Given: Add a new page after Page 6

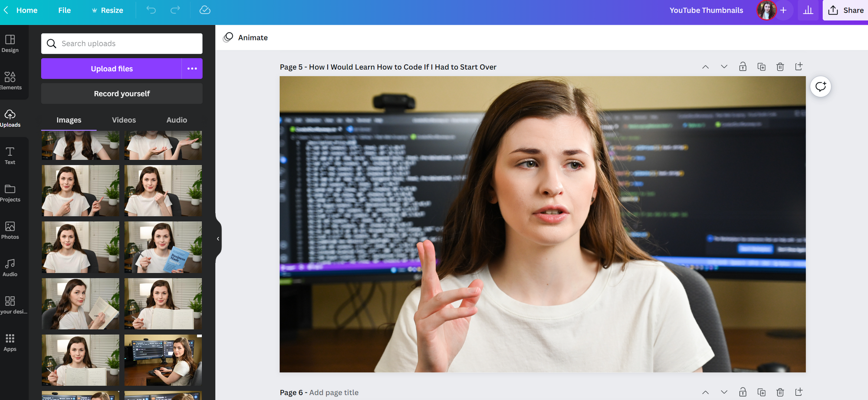Looking at the screenshot, I should (x=799, y=392).
